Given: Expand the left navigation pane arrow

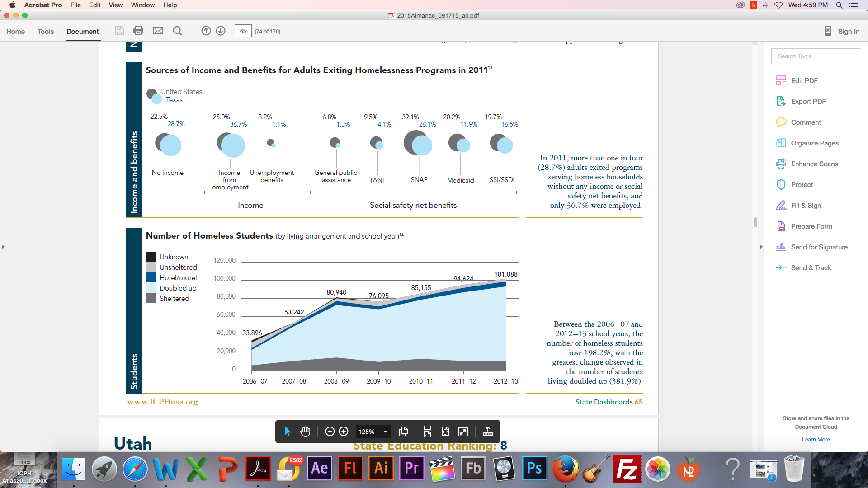Looking at the screenshot, I should 3,247.
